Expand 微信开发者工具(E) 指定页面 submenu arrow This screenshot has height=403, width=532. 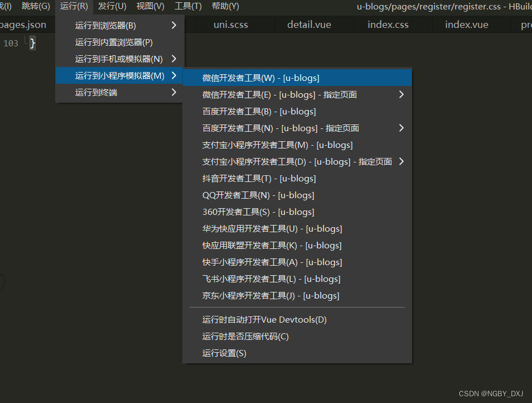401,95
